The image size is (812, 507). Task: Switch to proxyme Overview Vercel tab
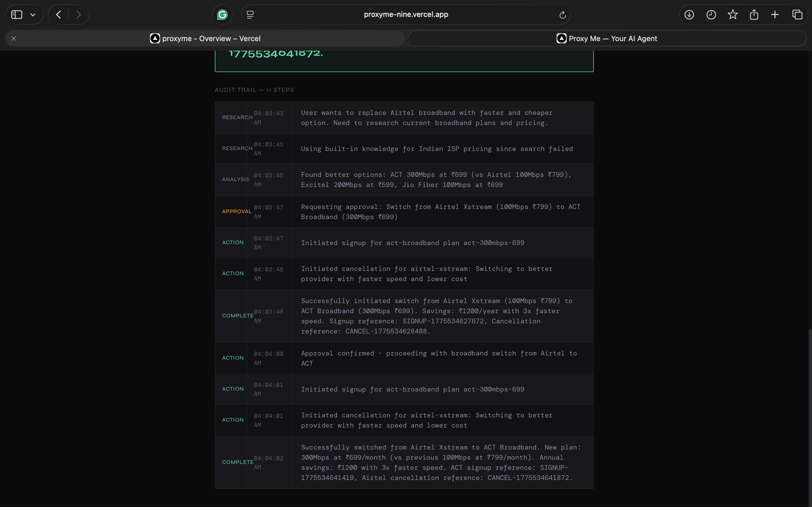coord(211,39)
